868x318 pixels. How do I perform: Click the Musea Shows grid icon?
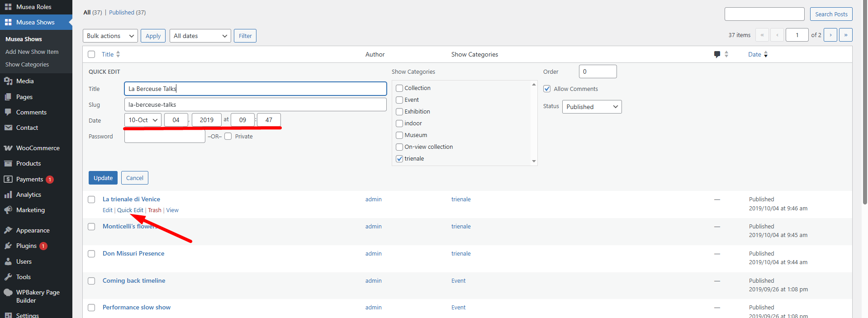pos(8,22)
